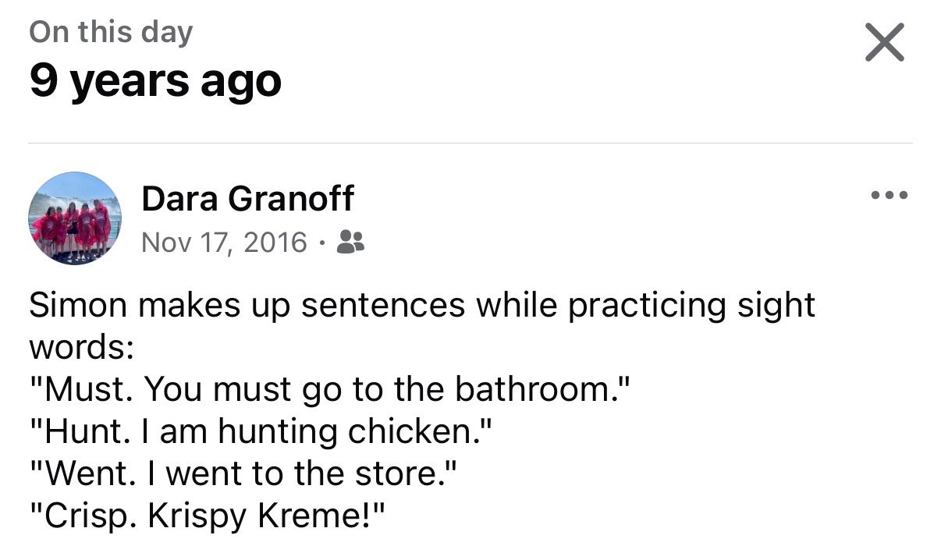Close the On this day memory panel

885,42
